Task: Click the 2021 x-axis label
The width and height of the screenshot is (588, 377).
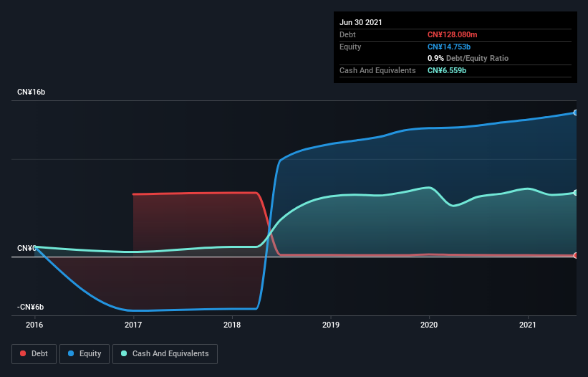Action: pos(528,325)
